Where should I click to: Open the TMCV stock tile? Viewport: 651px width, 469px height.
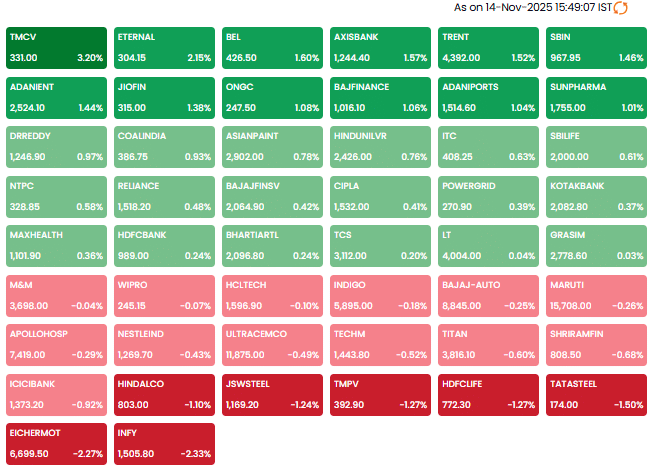(56, 47)
